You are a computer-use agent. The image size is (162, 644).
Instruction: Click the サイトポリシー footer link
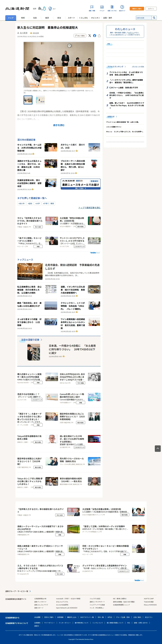pyautogui.click(x=49, y=623)
